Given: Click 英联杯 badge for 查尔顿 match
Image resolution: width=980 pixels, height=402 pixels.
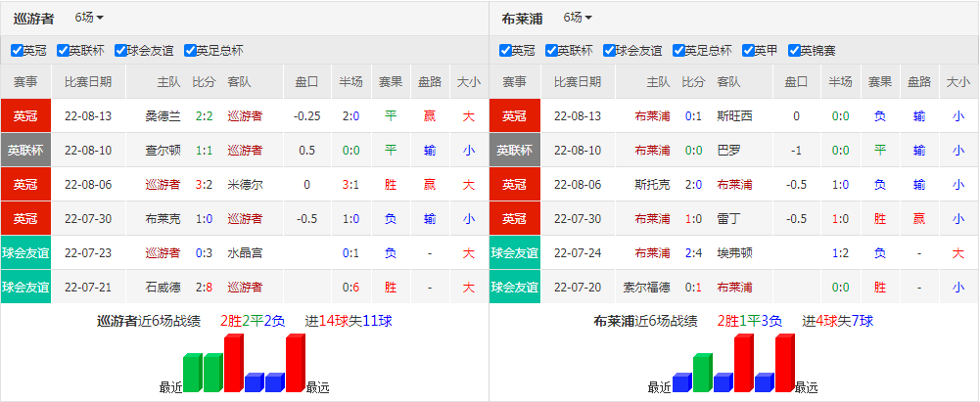Looking at the screenshot, I should [25, 151].
